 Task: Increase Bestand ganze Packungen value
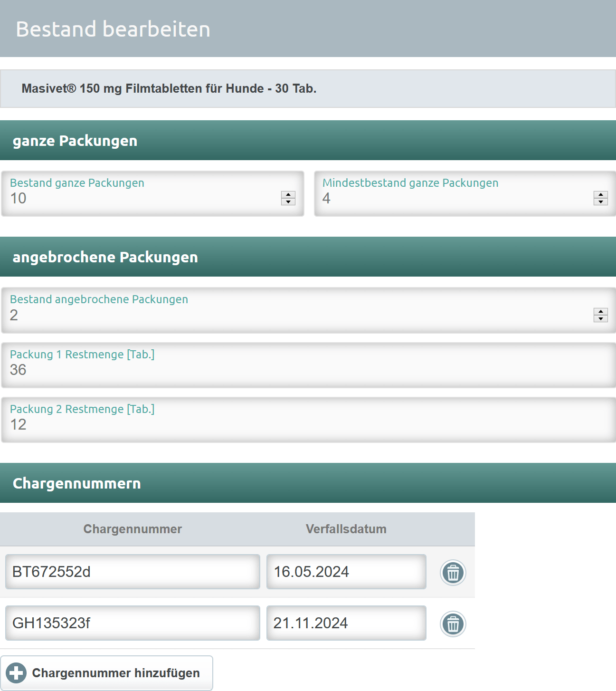click(x=288, y=194)
